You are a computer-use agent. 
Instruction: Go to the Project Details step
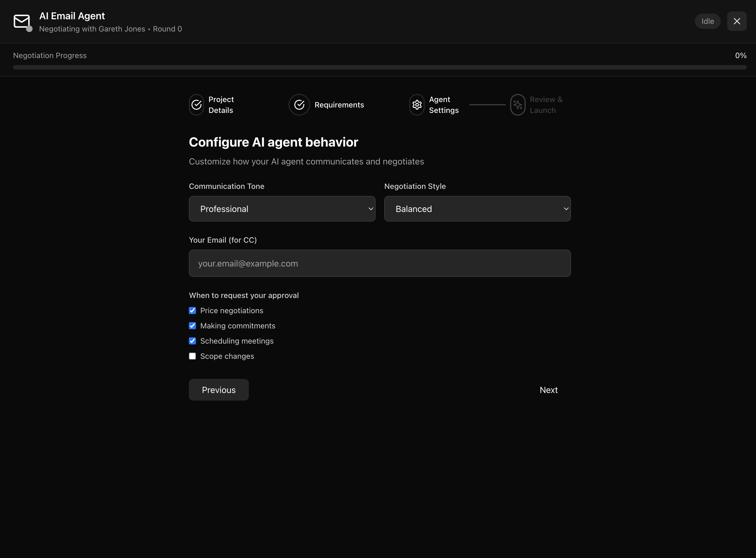(221, 105)
